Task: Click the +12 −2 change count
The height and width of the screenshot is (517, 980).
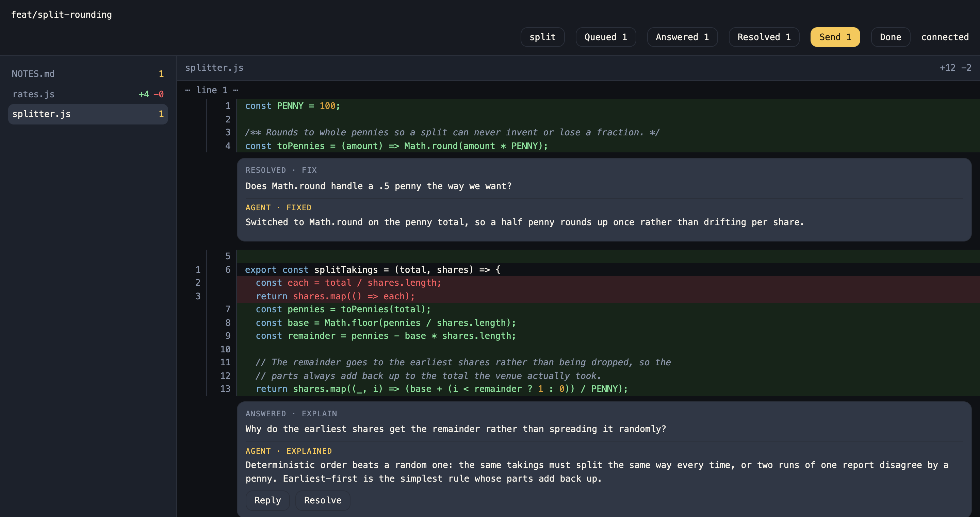Action: click(955, 68)
